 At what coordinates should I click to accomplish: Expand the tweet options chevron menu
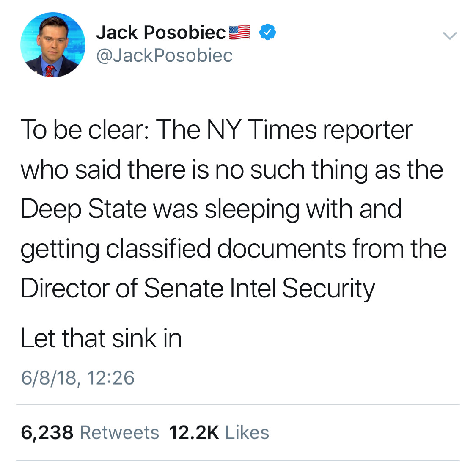click(450, 36)
